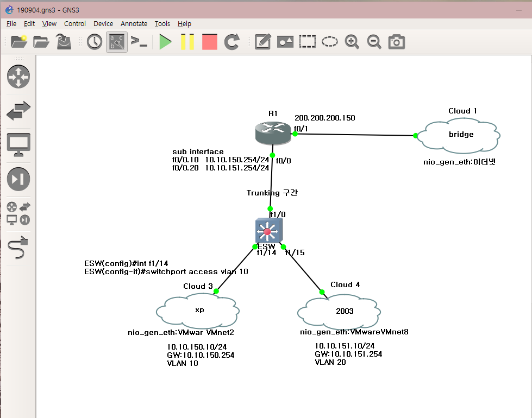The height and width of the screenshot is (418, 532).
Task: Click the nio_gen_eth:VMwareVMnet8 label
Action: click(x=354, y=332)
